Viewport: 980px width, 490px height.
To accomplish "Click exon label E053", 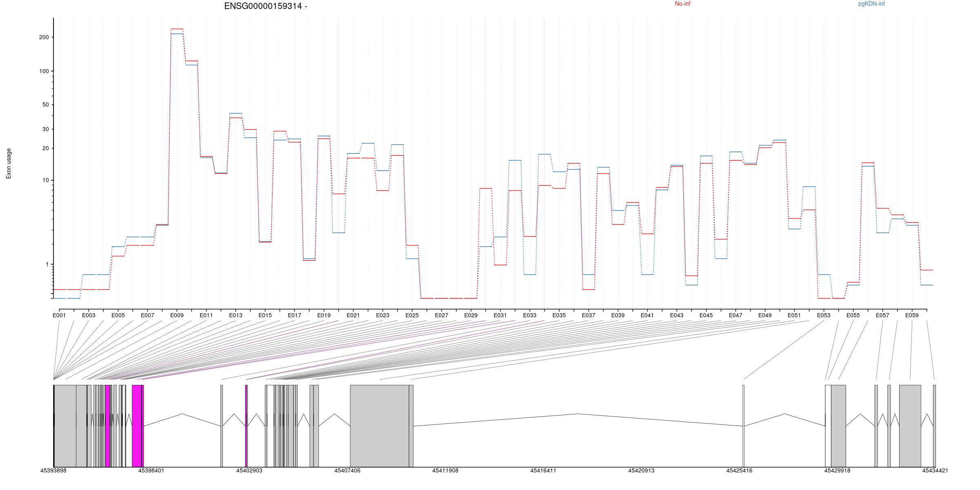I will [824, 315].
